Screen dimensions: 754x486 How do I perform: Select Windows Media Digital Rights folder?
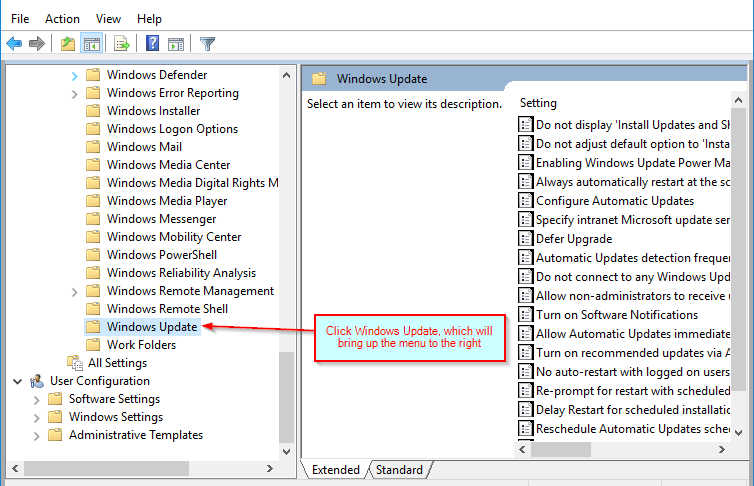pyautogui.click(x=192, y=183)
